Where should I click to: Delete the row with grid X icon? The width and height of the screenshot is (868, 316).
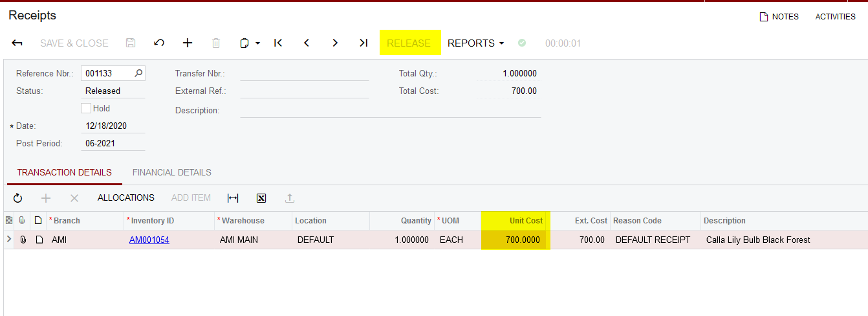coord(74,198)
